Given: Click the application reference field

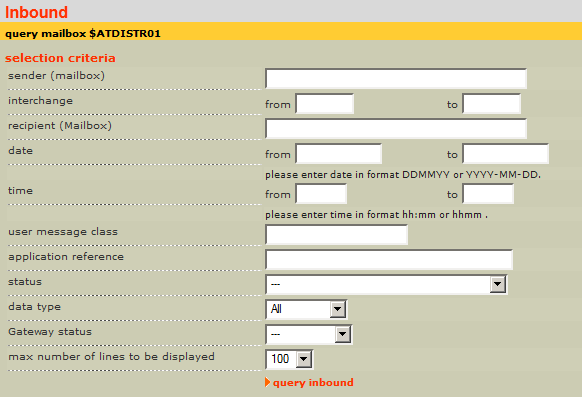Looking at the screenshot, I should tap(389, 259).
